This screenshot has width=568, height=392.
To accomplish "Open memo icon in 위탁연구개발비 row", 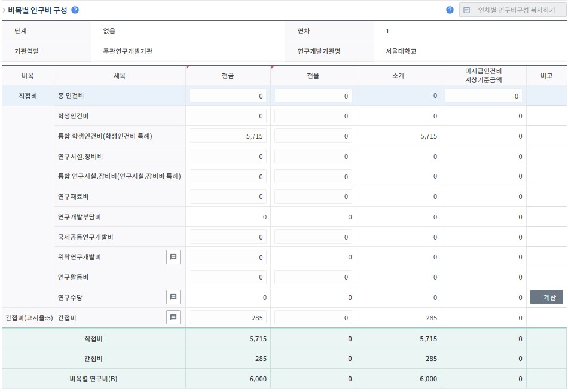I will tap(173, 257).
